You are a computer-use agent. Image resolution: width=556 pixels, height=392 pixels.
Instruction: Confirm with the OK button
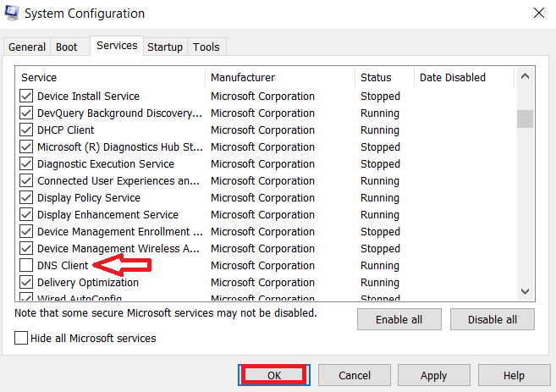click(274, 375)
